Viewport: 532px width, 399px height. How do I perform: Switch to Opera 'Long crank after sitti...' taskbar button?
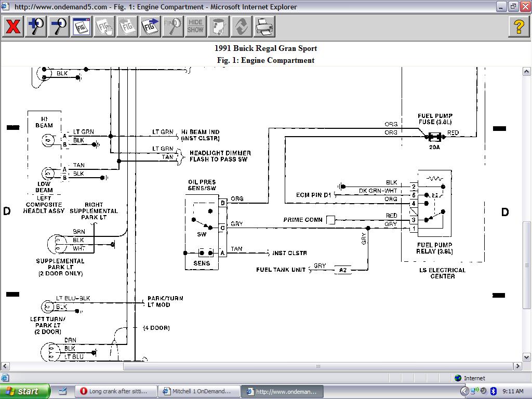point(116,391)
